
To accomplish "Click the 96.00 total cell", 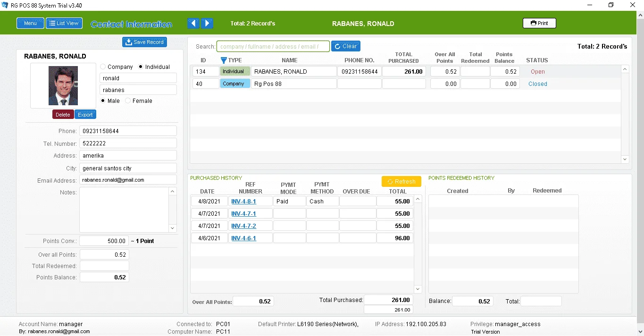I will coord(395,238).
